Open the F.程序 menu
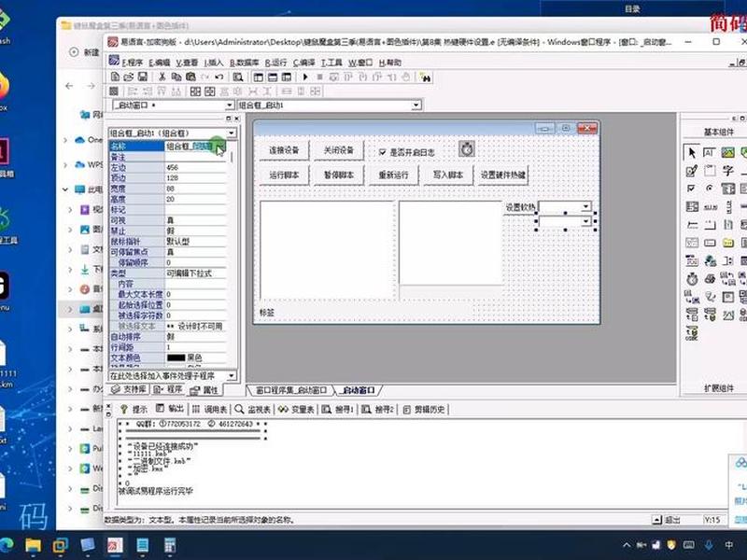The width and height of the screenshot is (747, 560). (132, 63)
